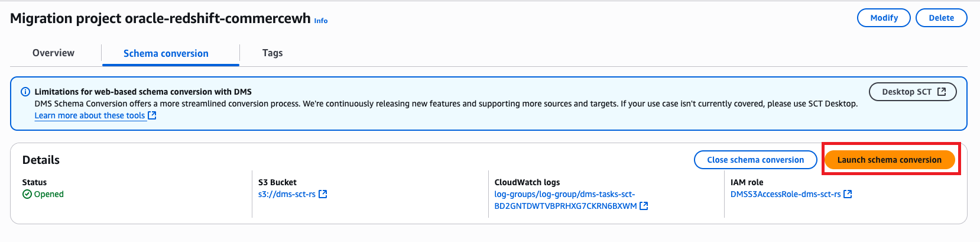Click external-link icon next to S3 bucket

tap(323, 194)
